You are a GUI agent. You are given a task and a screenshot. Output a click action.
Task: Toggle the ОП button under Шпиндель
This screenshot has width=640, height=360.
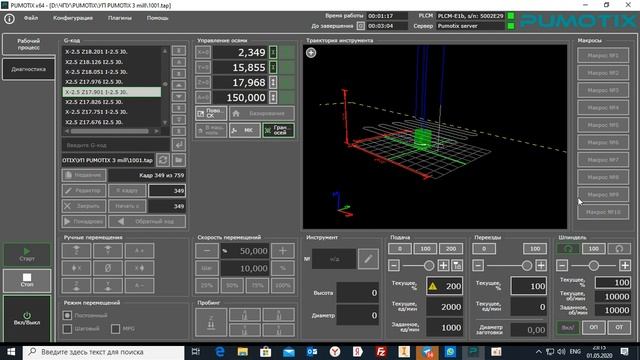(593, 327)
